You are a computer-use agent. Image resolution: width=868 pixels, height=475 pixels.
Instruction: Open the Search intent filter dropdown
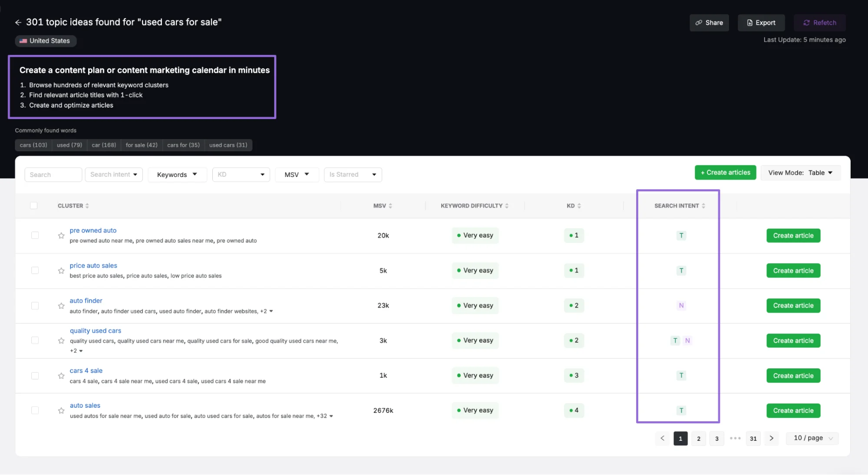click(114, 174)
